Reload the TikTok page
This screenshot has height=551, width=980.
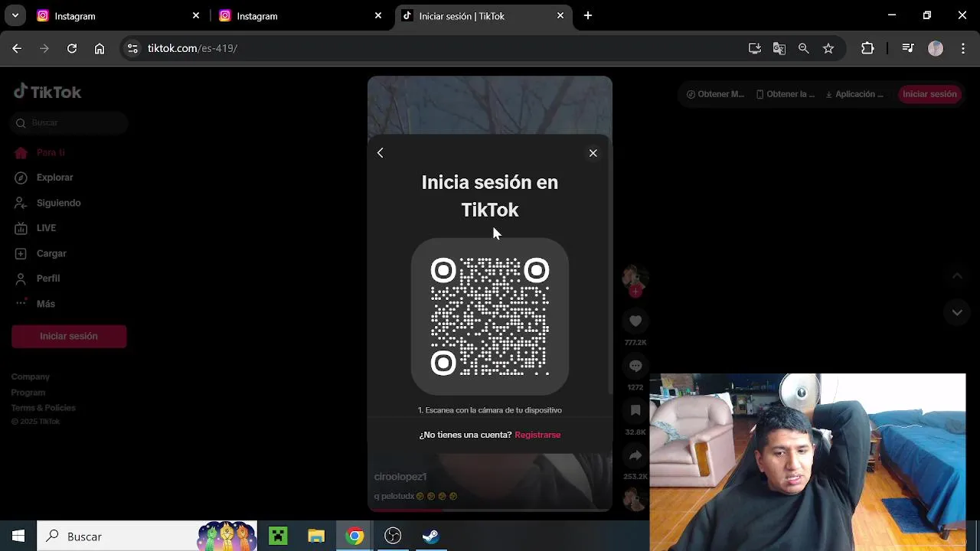click(72, 48)
